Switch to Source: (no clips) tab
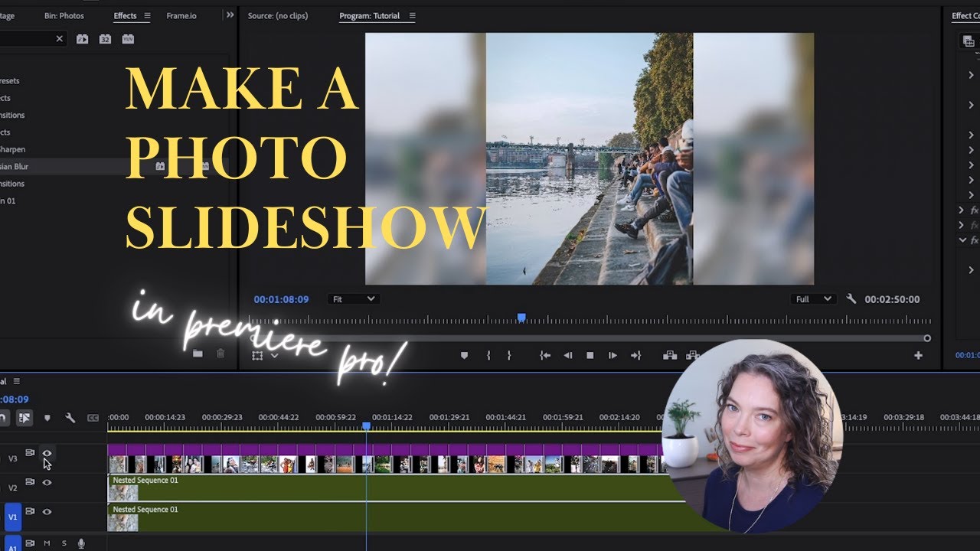 pos(278,16)
